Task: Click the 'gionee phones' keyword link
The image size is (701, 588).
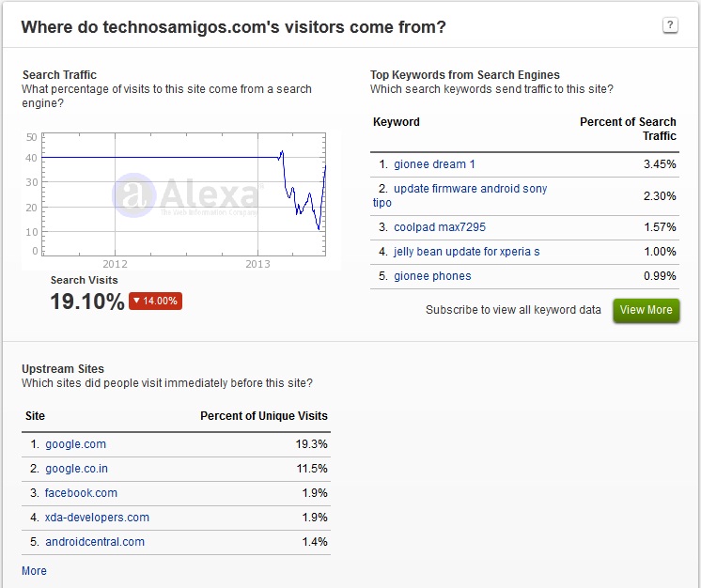Action: [432, 276]
